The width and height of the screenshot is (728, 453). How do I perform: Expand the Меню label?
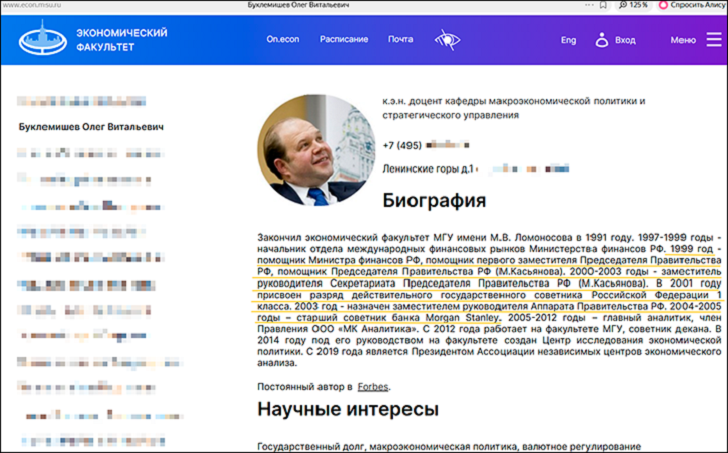(x=683, y=41)
